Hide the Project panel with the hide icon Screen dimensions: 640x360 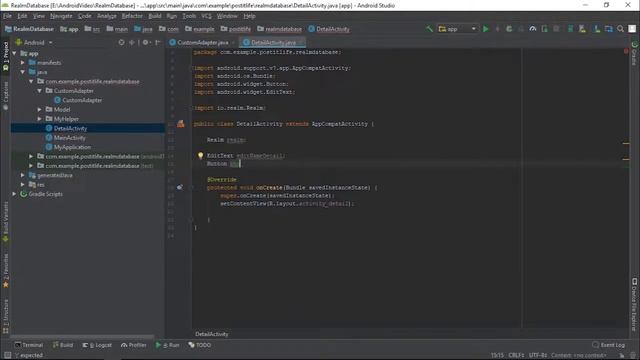158,42
